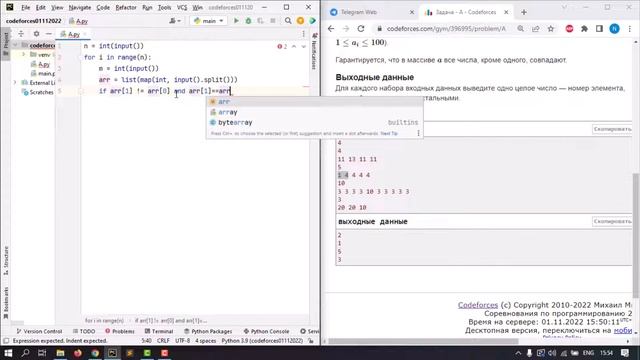This screenshot has height=360, width=640.
Task: Change the line separator CRLF setting
Action: 163,340
